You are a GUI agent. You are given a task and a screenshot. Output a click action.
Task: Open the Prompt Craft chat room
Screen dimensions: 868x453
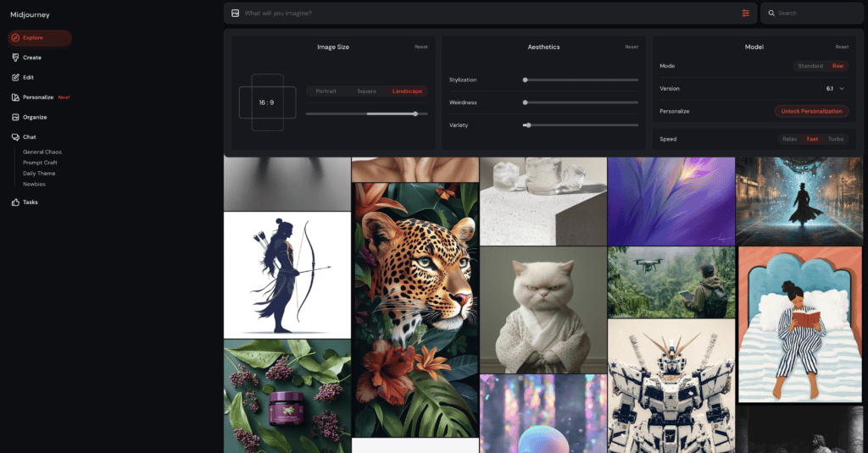tap(40, 163)
